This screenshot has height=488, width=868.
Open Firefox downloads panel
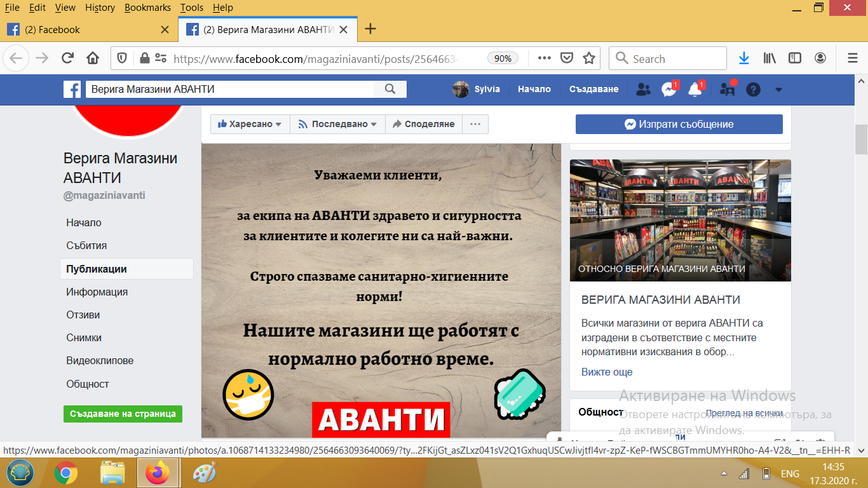[x=744, y=58]
